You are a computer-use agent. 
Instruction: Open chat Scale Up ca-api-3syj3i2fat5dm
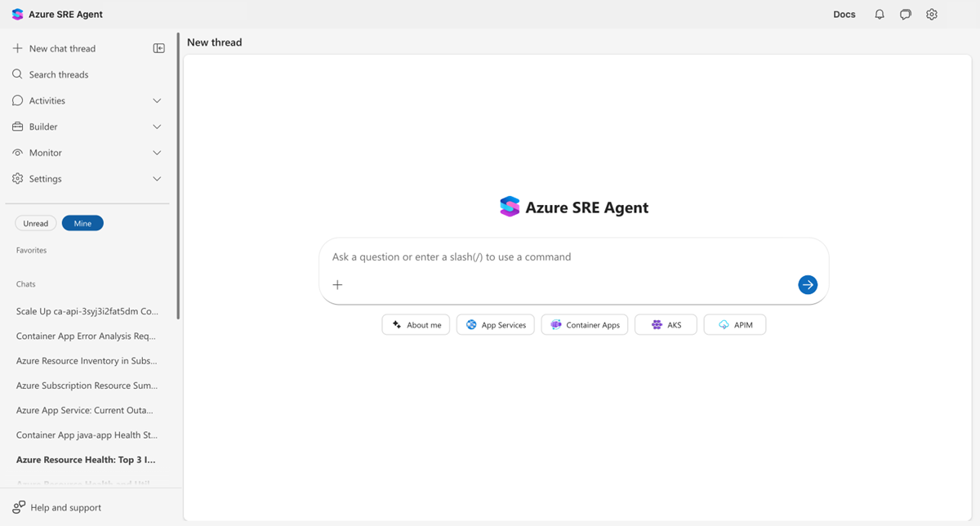pyautogui.click(x=87, y=311)
